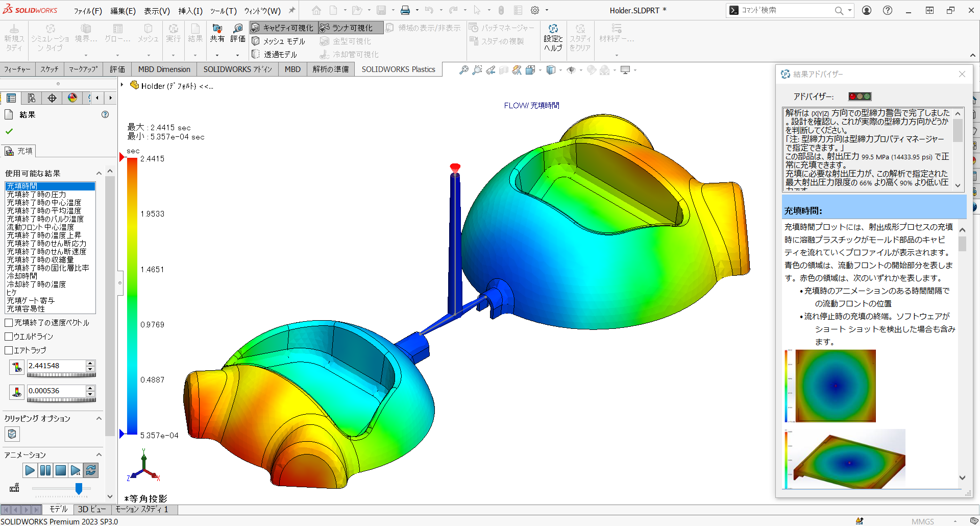This screenshot has width=980, height=526.
Task: Collapse 使用可能な結果 section
Action: 99,173
